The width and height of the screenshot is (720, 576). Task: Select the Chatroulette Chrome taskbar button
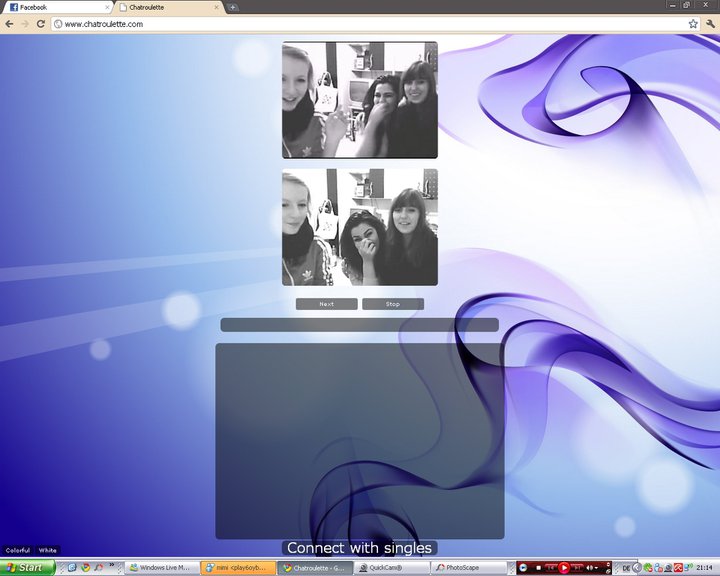click(315, 568)
